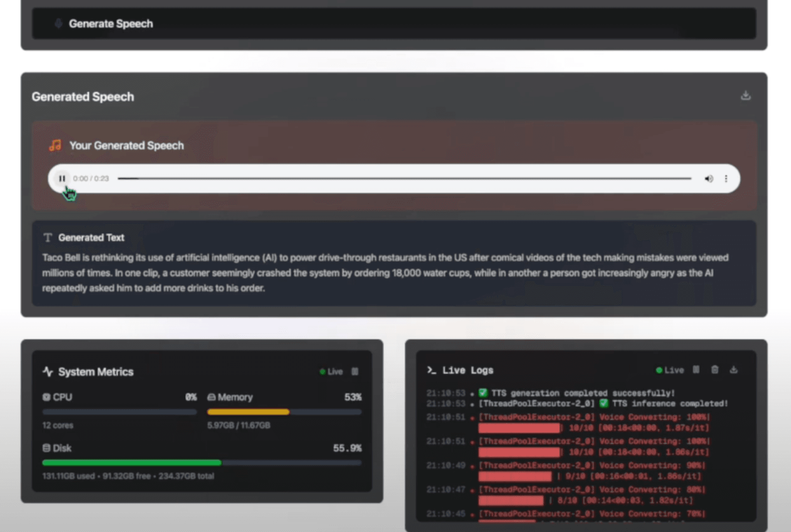
Task: Pause log streaming in Live Logs
Action: (696, 370)
